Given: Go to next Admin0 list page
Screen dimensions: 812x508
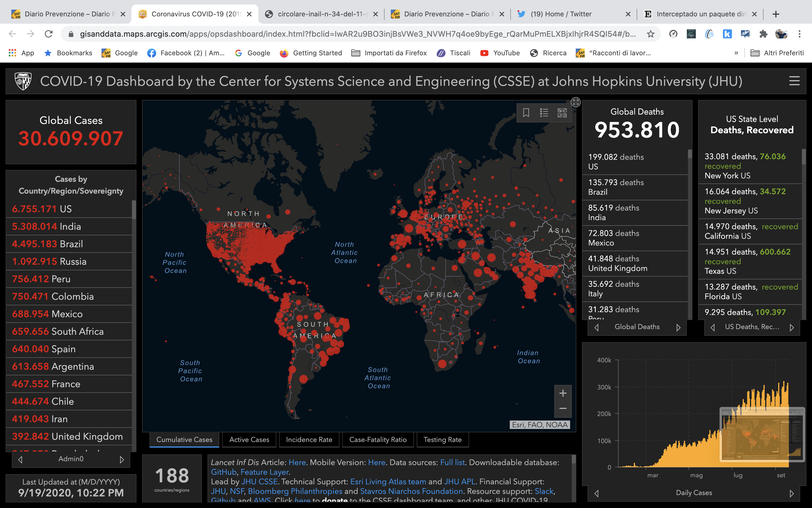Looking at the screenshot, I should point(122,459).
